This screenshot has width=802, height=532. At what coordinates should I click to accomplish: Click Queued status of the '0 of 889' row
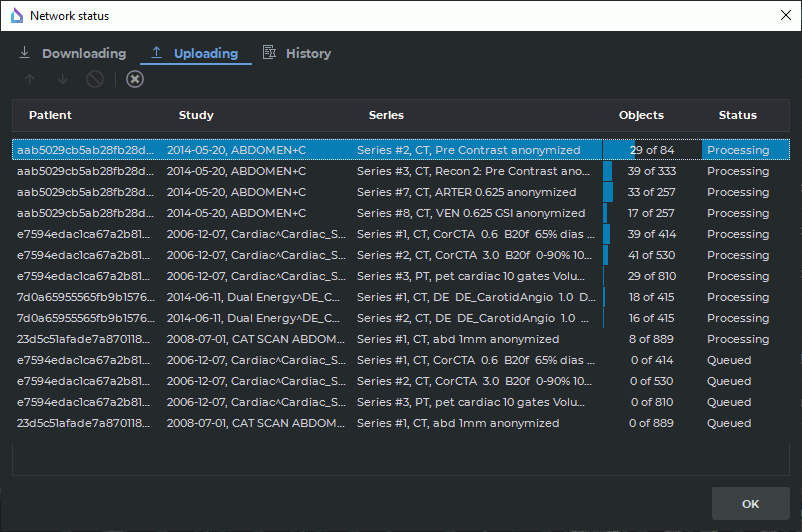click(729, 423)
